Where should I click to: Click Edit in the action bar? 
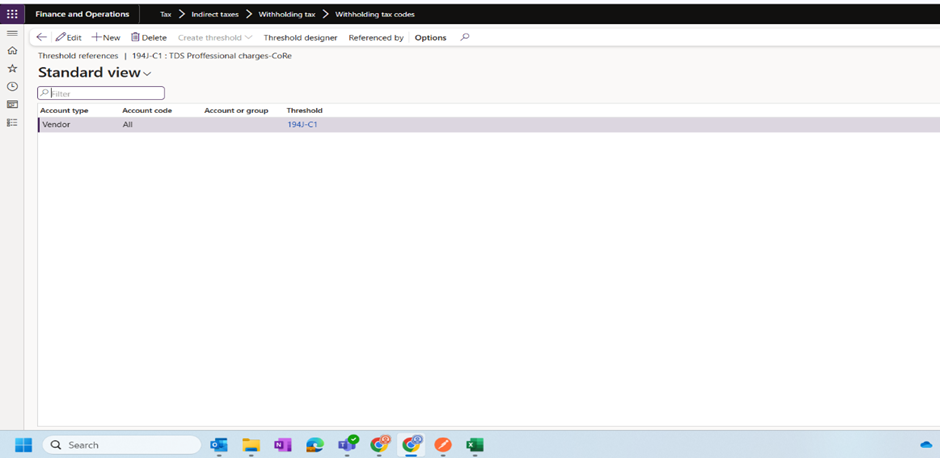pyautogui.click(x=69, y=37)
